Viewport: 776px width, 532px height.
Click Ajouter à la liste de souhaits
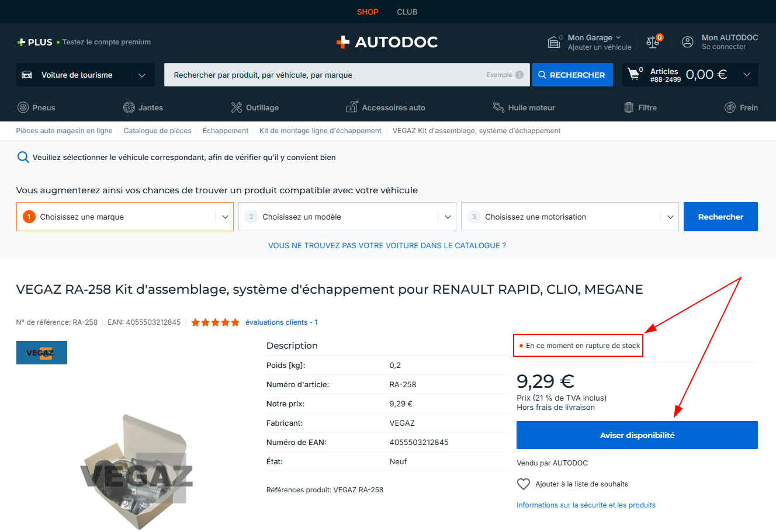[x=582, y=484]
